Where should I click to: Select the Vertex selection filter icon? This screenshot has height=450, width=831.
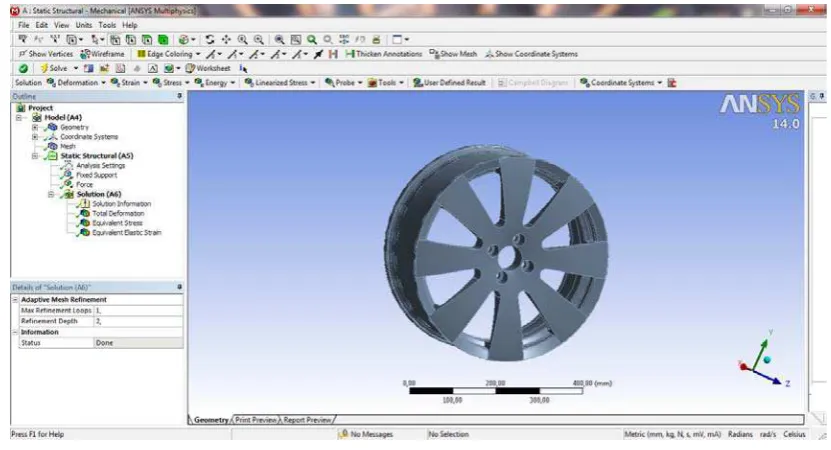(x=115, y=39)
